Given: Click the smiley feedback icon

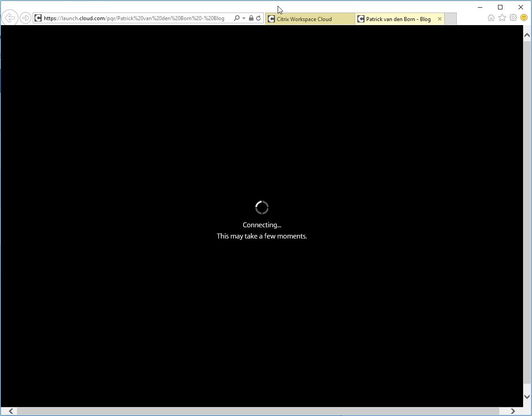Looking at the screenshot, I should coord(524,17).
